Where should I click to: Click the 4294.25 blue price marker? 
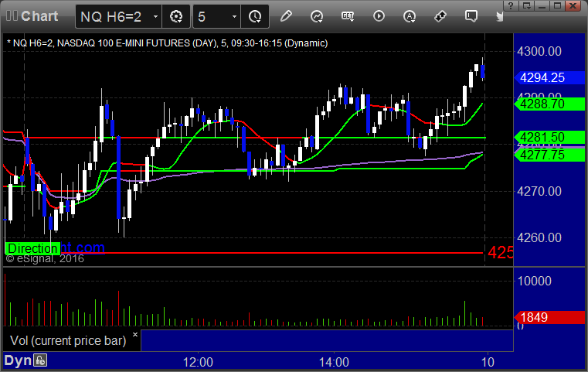pyautogui.click(x=549, y=77)
